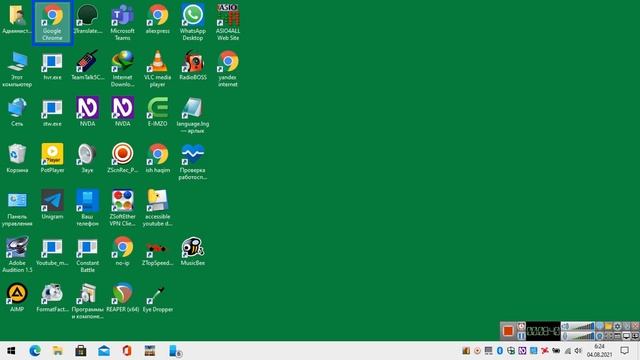This screenshot has height=360, width=640.
Task: Click the NVDA icon in system tray
Action: click(522, 351)
